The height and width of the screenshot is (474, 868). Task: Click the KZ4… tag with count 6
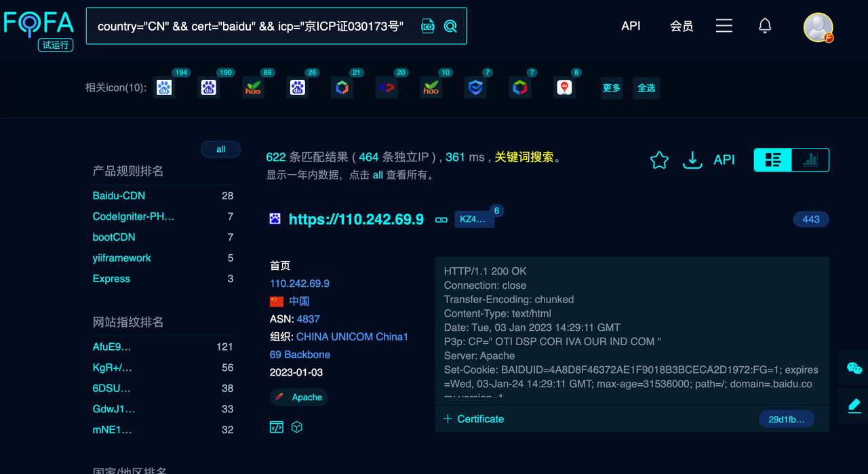tap(474, 219)
